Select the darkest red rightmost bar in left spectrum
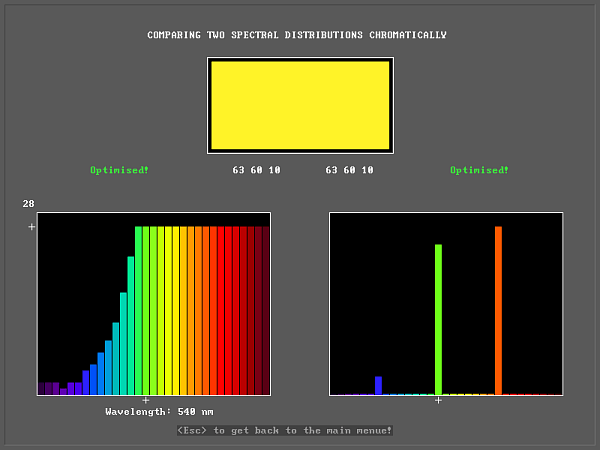The height and width of the screenshot is (450, 600). click(266, 310)
